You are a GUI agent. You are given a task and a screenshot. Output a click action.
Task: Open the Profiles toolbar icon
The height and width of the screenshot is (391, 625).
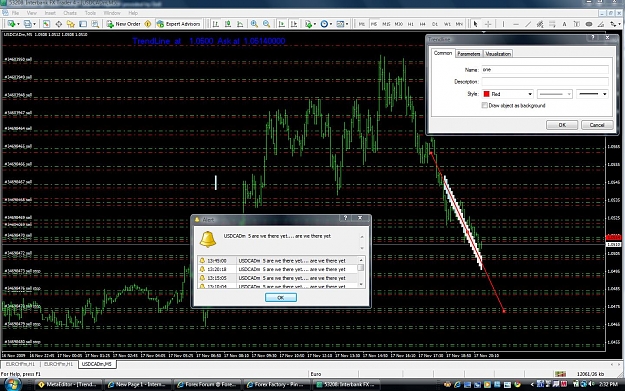coord(29,24)
